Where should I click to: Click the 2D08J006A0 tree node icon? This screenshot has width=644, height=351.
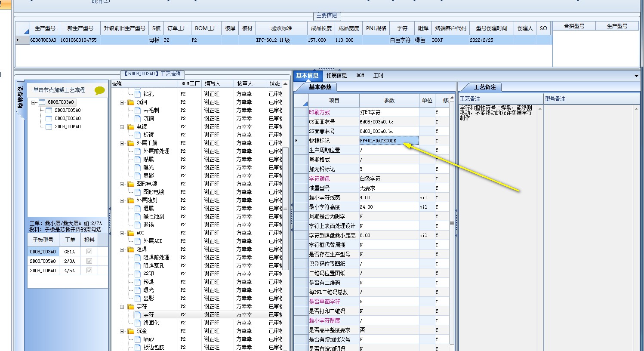(49, 127)
